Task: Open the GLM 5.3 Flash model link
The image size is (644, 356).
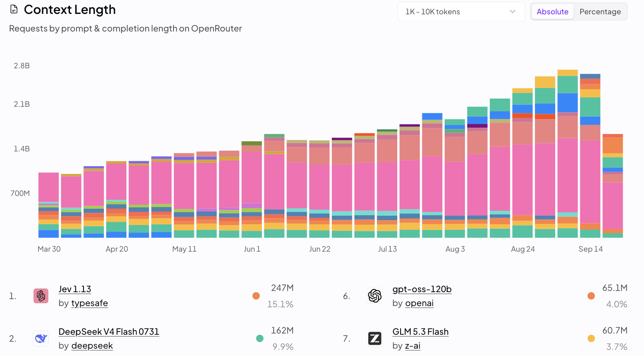Action: [421, 331]
